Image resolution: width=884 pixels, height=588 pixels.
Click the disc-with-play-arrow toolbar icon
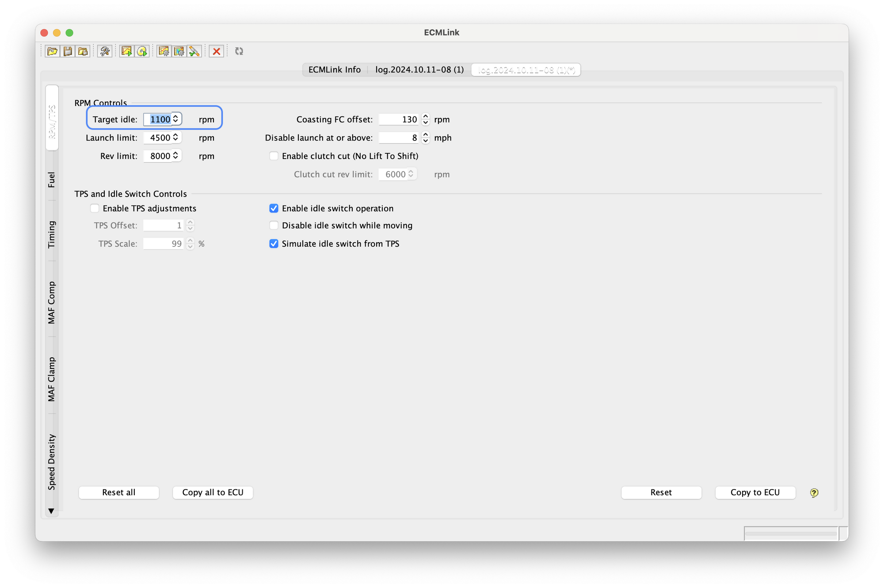[x=142, y=51]
